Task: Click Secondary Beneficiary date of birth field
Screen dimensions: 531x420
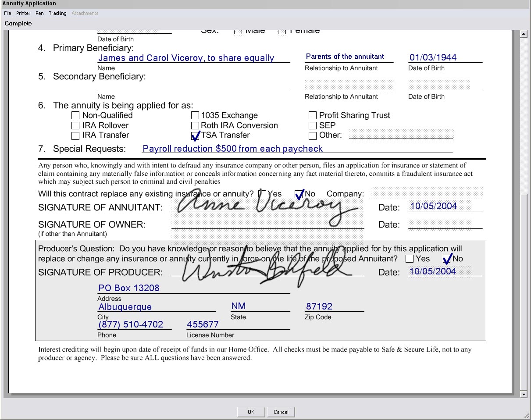Action: tap(445, 85)
